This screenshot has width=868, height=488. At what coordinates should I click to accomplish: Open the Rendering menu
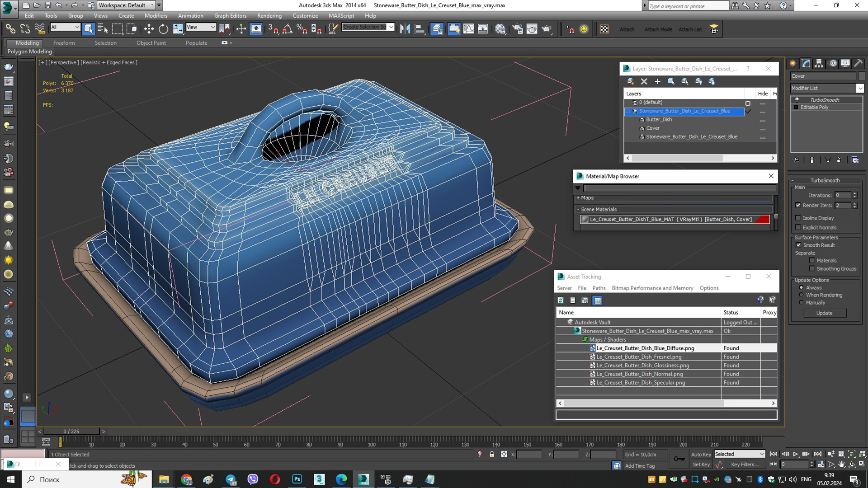coord(269,15)
